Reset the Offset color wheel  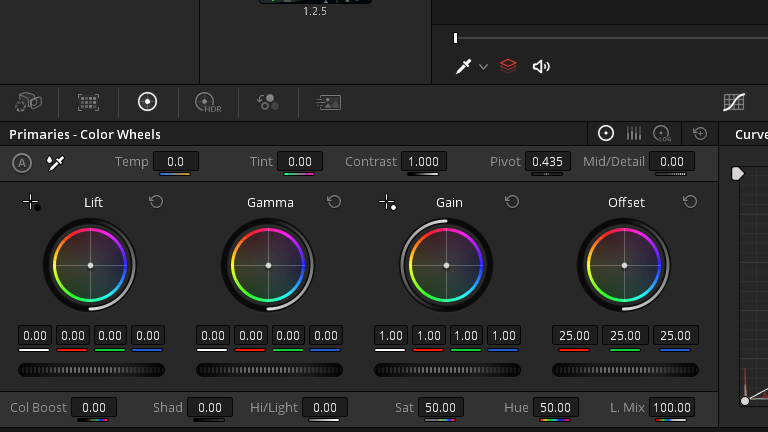pos(690,202)
